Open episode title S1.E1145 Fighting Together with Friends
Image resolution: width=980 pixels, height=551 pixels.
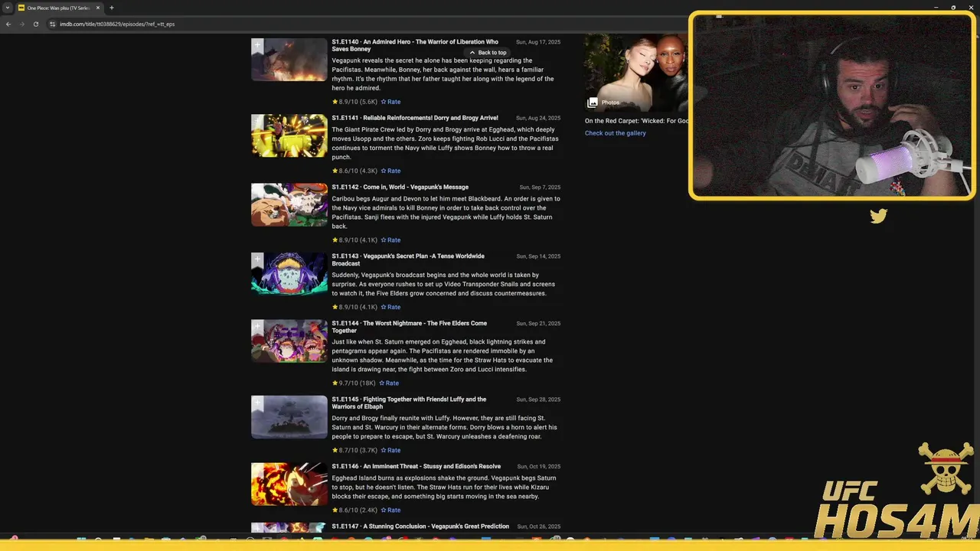click(409, 403)
